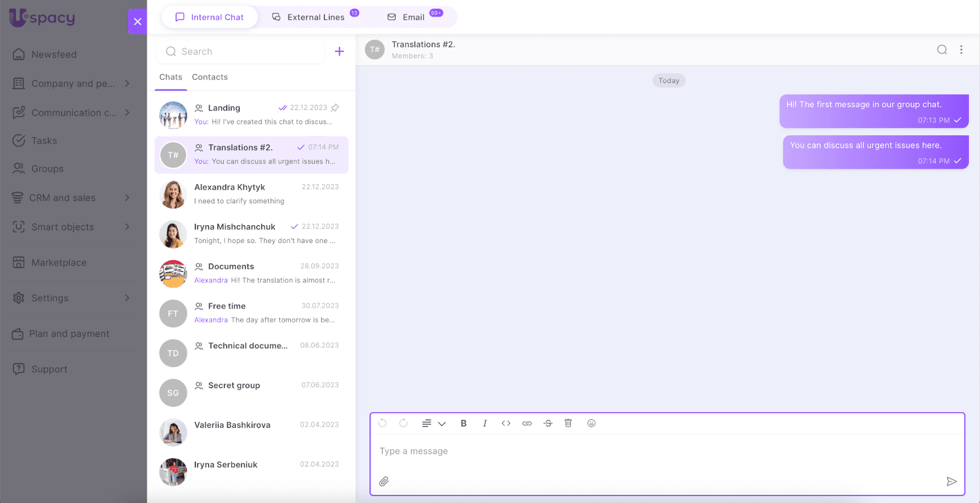This screenshot has height=503, width=980.
Task: Insert a link using the link icon
Action: (x=527, y=423)
